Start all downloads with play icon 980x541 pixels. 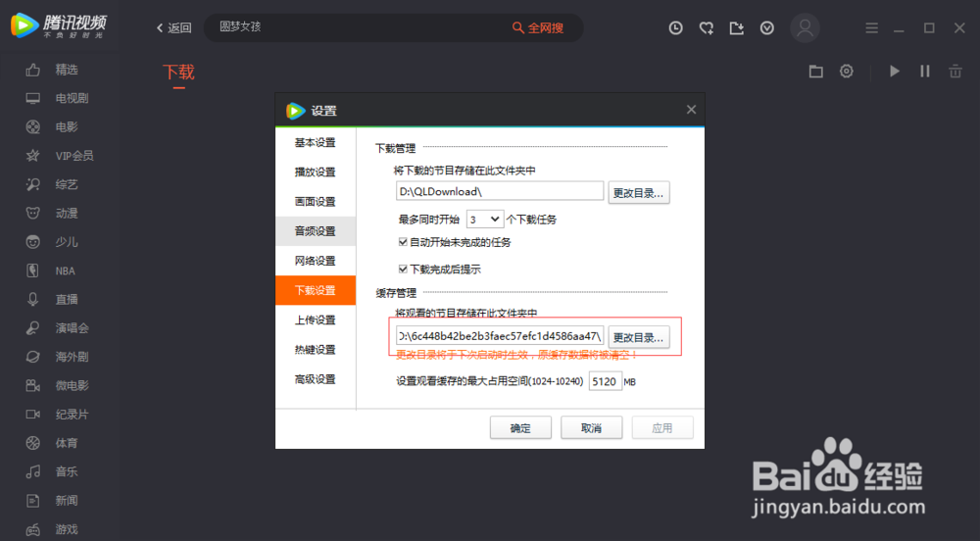[x=895, y=72]
